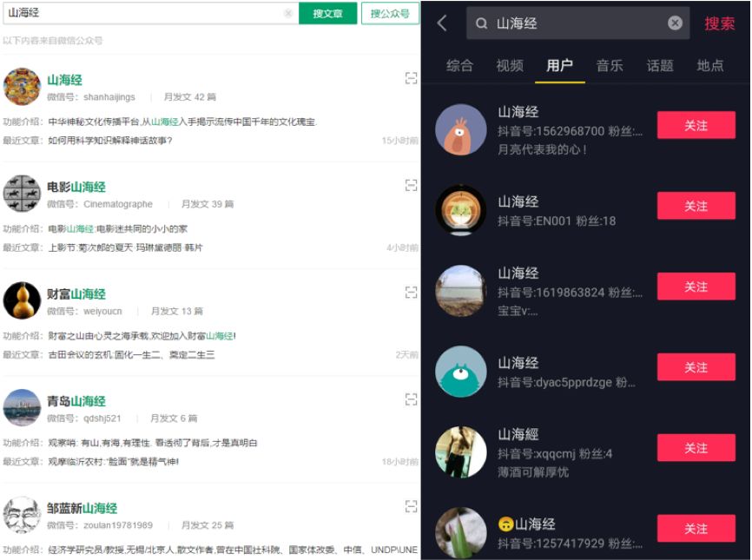Click WeChat ID shanhaijings text
The width and height of the screenshot is (752, 560).
click(x=109, y=97)
